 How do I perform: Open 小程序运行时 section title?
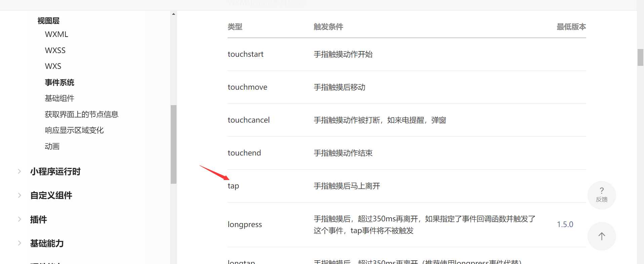pyautogui.click(x=55, y=172)
